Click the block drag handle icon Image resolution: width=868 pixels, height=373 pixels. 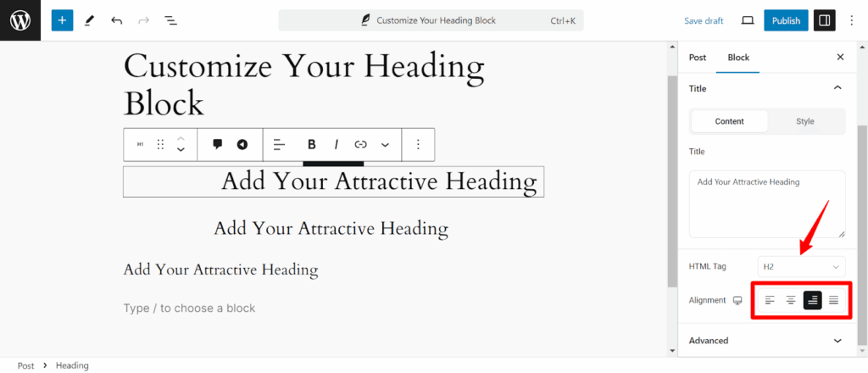160,144
